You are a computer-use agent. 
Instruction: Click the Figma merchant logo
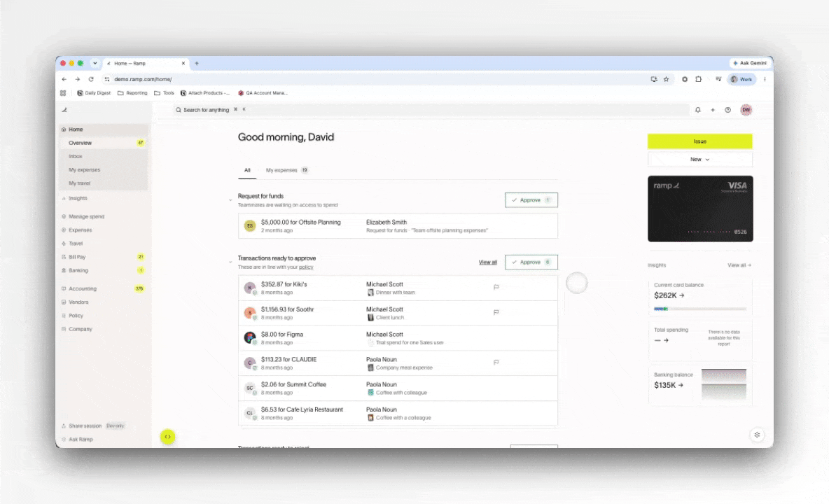pos(249,337)
